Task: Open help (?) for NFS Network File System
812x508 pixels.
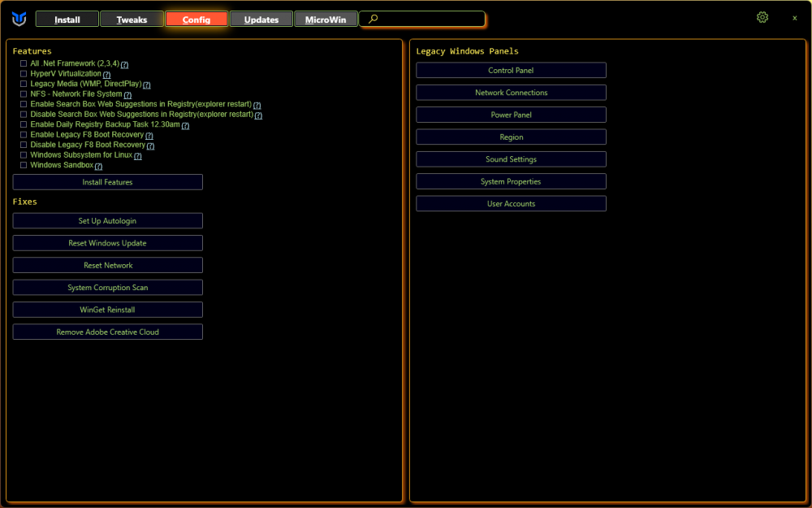Action: pyautogui.click(x=127, y=95)
